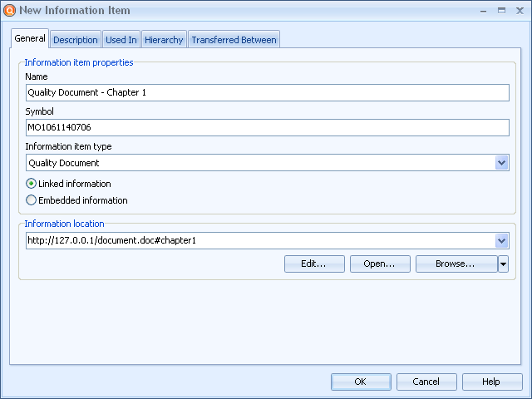Screen dimensions: 532x399
Task: Click Browse... to locate a file
Action: point(456,264)
